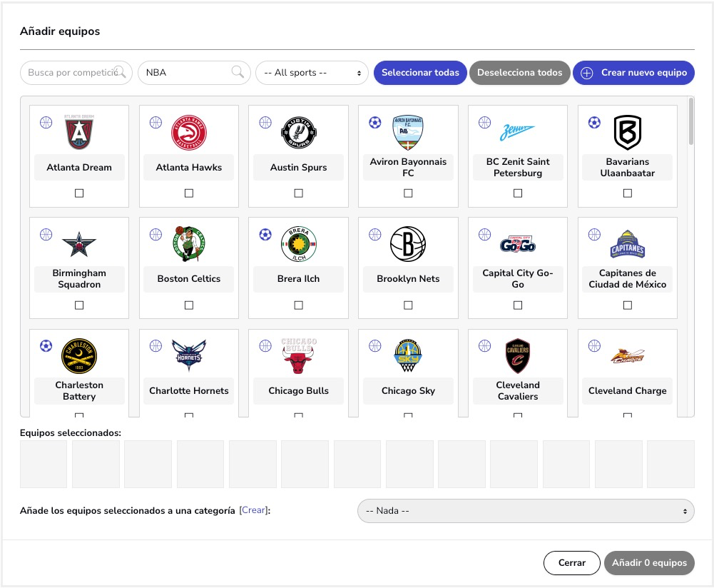
Task: Click the Chicago Bulls logo
Action: click(x=299, y=356)
